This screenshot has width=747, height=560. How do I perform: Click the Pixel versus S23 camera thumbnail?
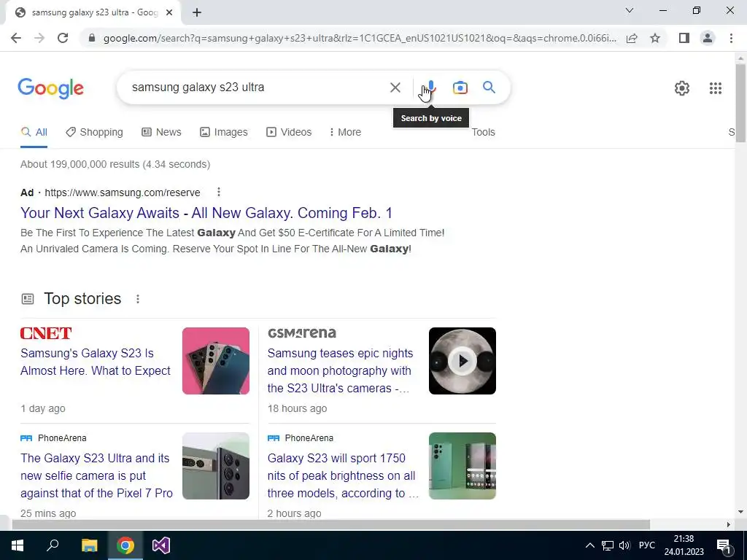[x=216, y=466]
